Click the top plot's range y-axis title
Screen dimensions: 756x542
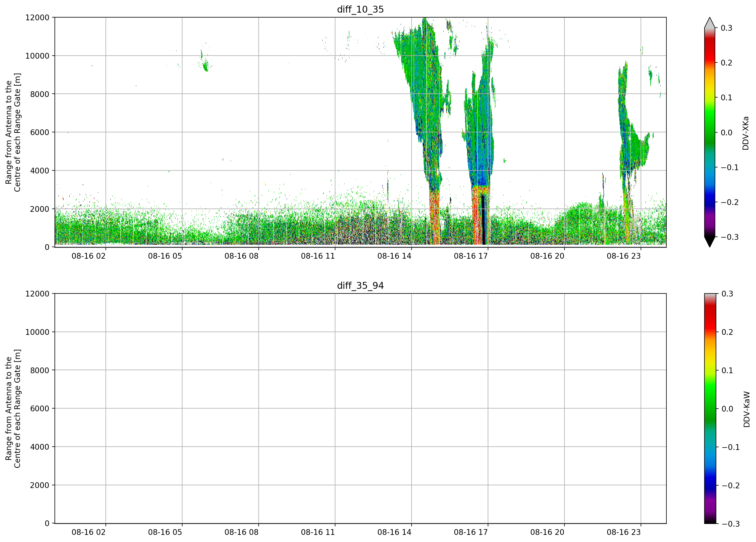click(13, 132)
